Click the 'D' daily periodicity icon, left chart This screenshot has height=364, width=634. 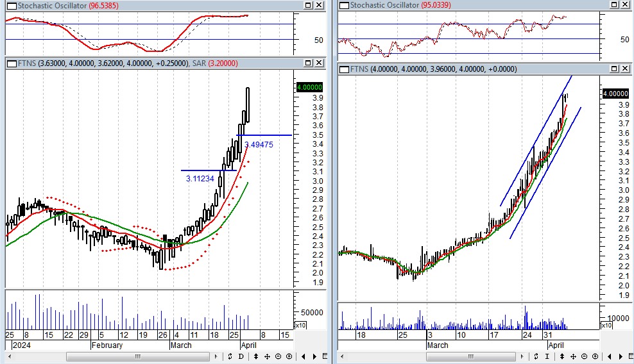click(x=241, y=356)
